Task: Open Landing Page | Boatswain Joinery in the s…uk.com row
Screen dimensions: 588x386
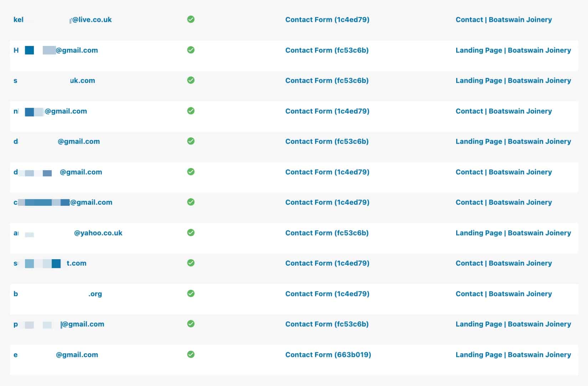Action: tap(513, 80)
